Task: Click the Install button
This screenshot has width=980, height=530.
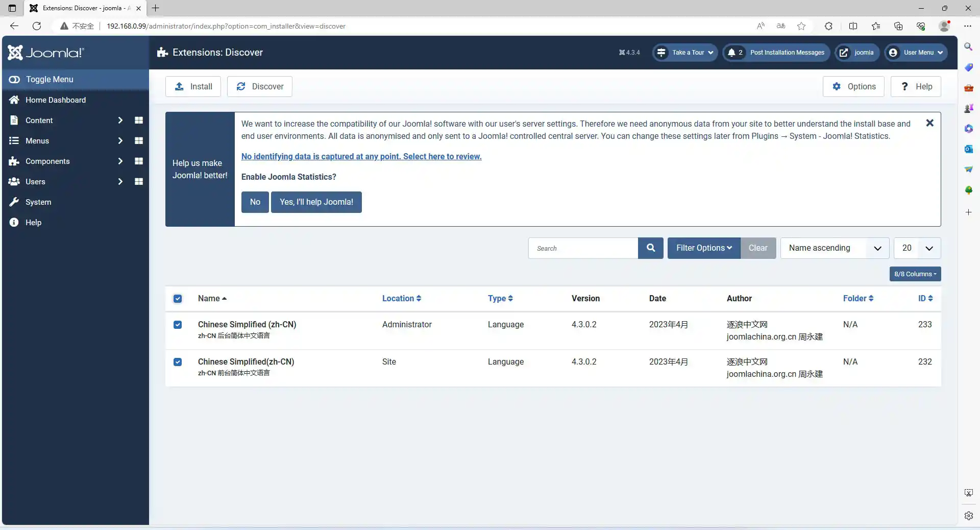Action: (193, 87)
